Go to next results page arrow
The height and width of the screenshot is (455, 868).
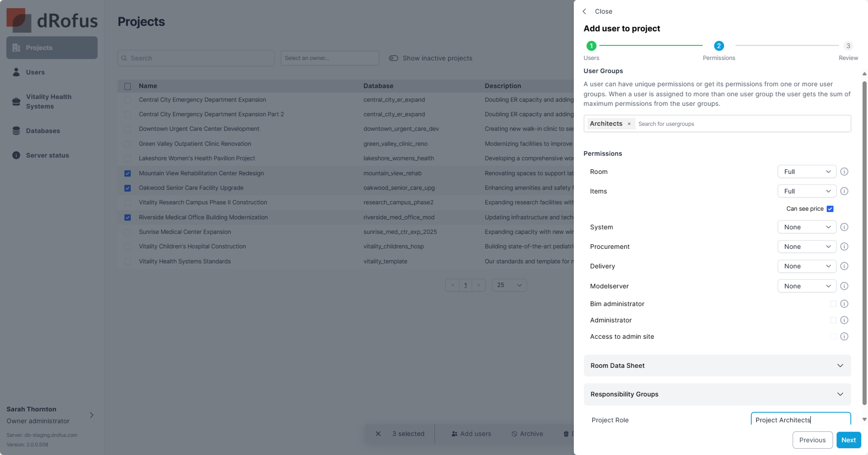pyautogui.click(x=478, y=285)
